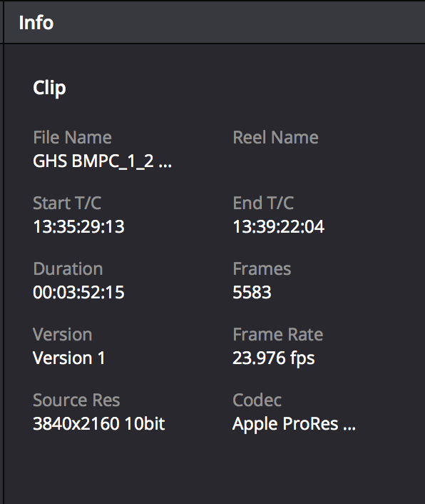Select End timecode value 13:39:22:04

[x=279, y=226]
